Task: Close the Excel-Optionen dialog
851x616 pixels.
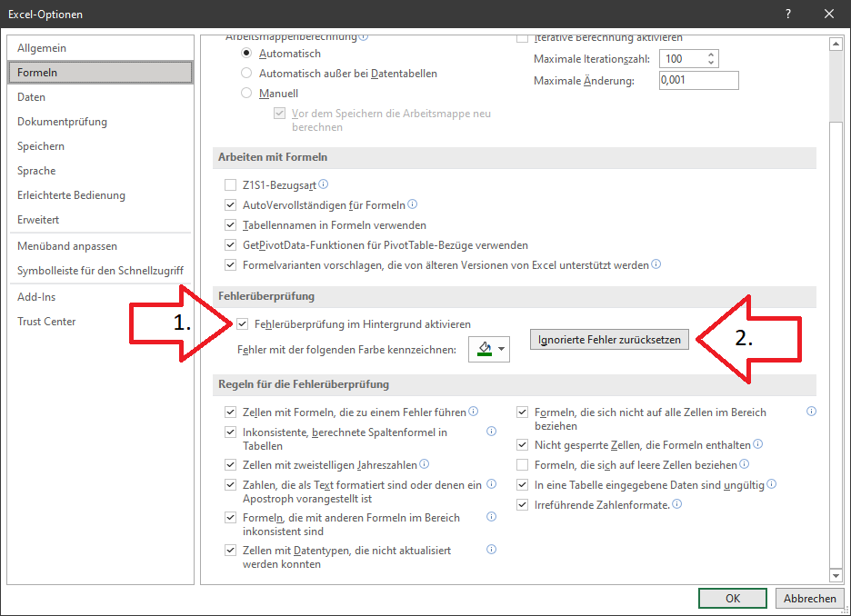Action: click(829, 15)
